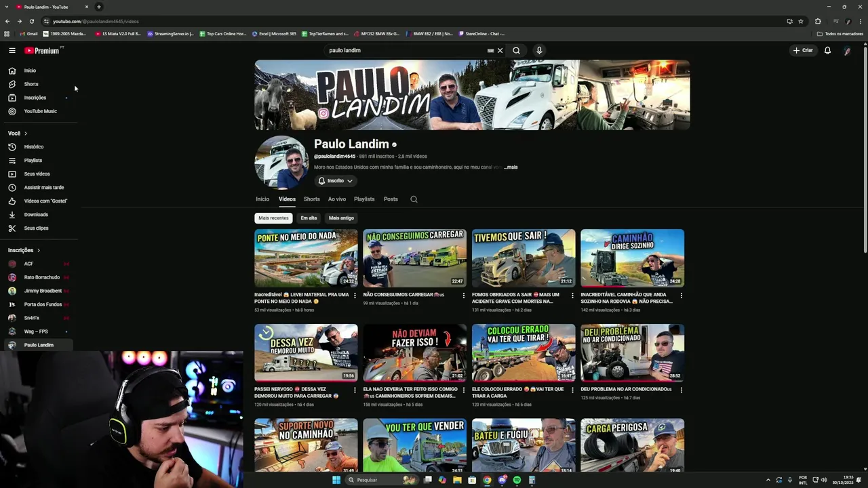Click the Criar button
Viewport: 868px width, 488px height.
pyautogui.click(x=803, y=50)
